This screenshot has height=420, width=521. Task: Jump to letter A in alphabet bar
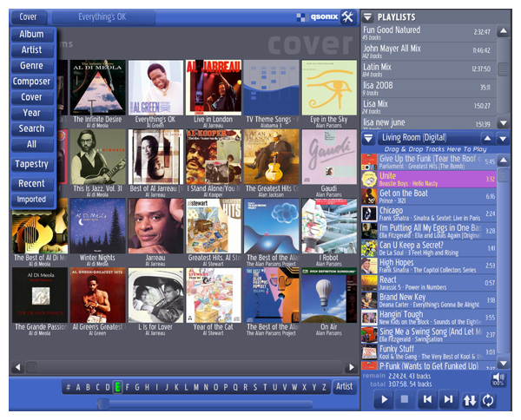(x=78, y=387)
